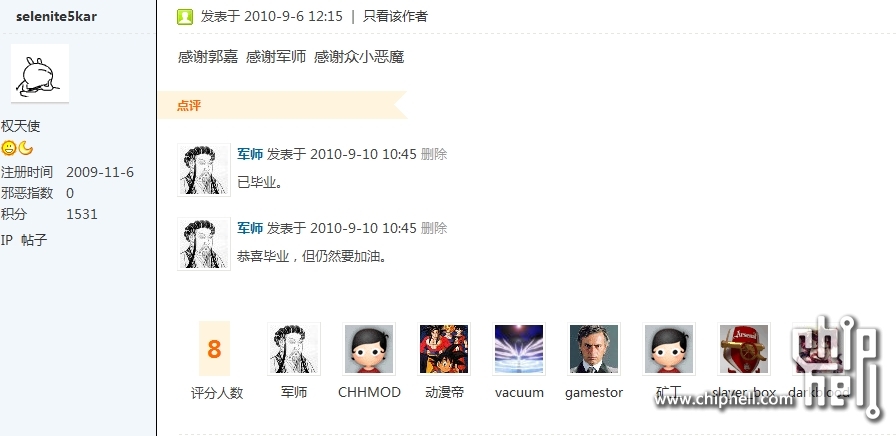The height and width of the screenshot is (436, 896).
Task: Click CHHMOD rater avatar
Action: click(369, 349)
